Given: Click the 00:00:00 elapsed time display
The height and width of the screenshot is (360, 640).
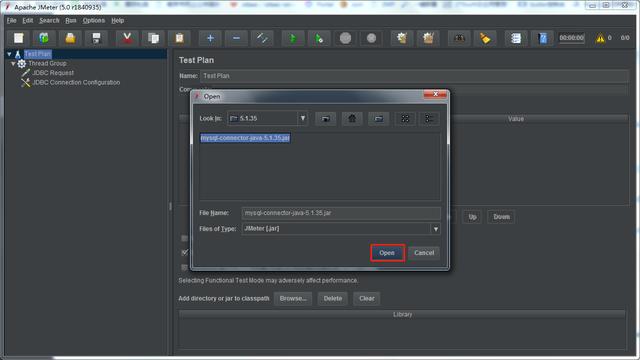Looking at the screenshot, I should point(571,38).
